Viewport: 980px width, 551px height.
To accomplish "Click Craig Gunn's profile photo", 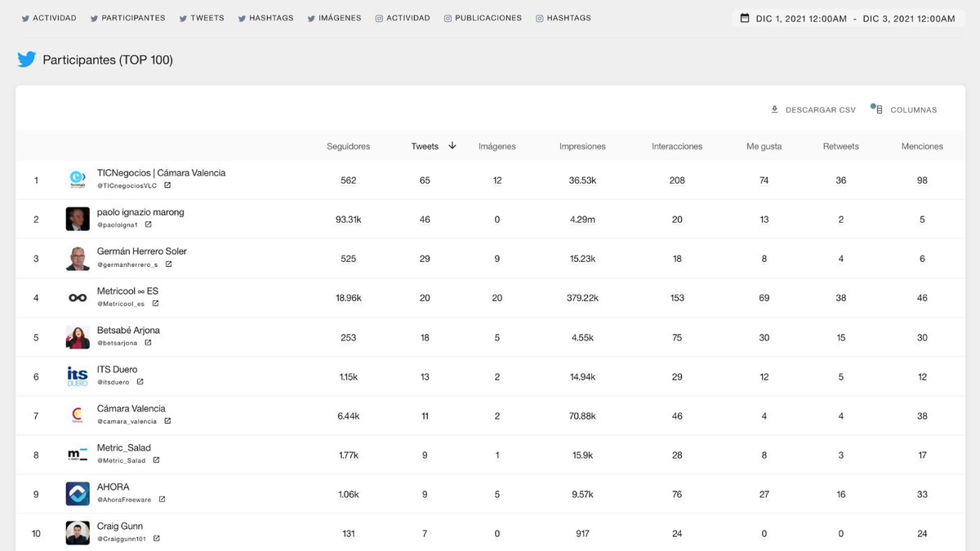I will tap(78, 533).
